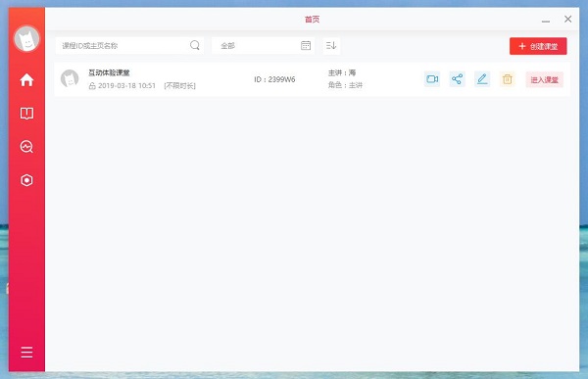Open the calendar date picker icon
588x379 pixels.
point(306,45)
